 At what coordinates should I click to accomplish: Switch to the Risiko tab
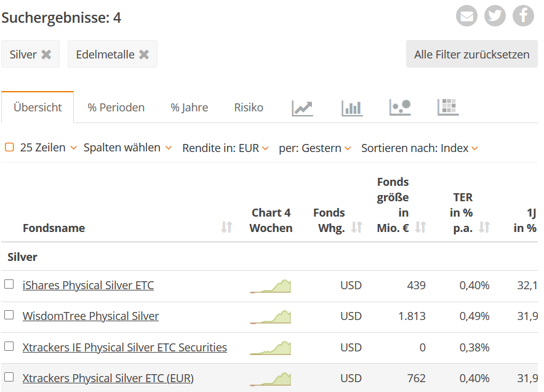(249, 108)
